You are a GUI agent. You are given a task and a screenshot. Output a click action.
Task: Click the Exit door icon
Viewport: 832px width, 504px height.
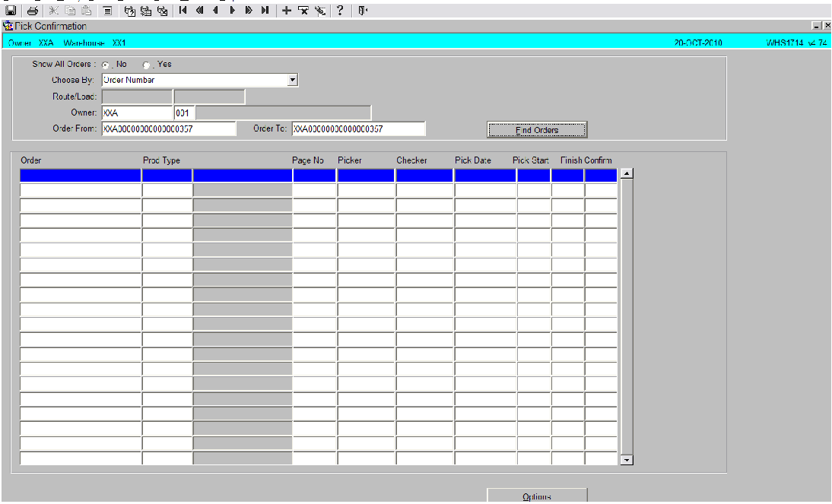pyautogui.click(x=363, y=11)
